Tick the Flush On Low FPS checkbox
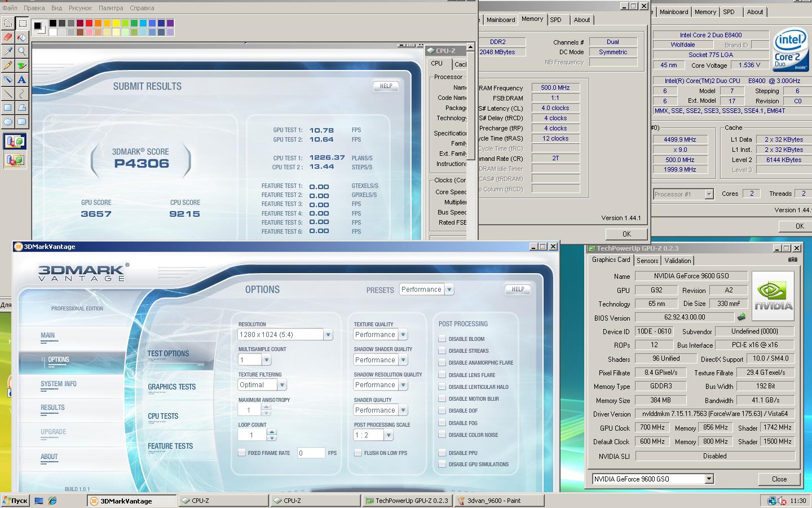The width and height of the screenshot is (812, 508). click(x=358, y=453)
